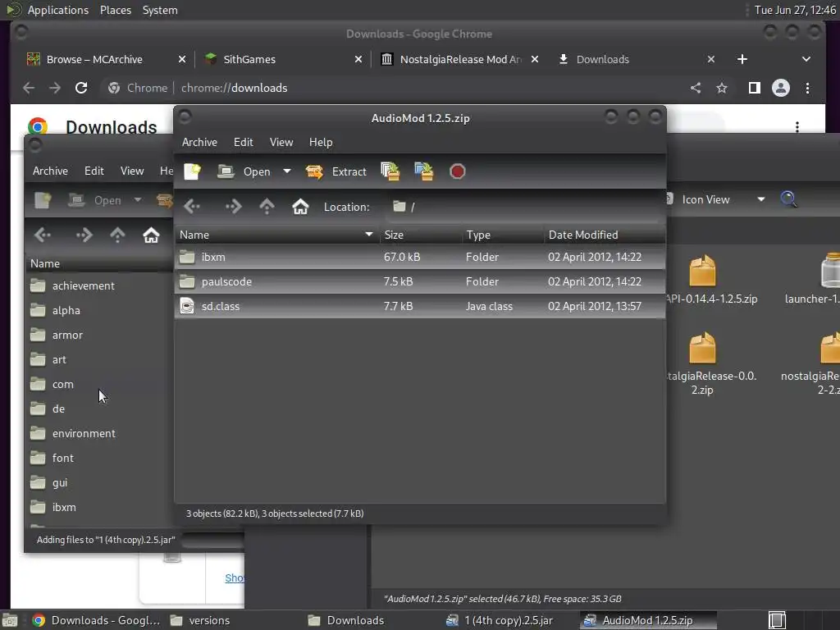Click home icon in the jar archive window

pos(151,235)
